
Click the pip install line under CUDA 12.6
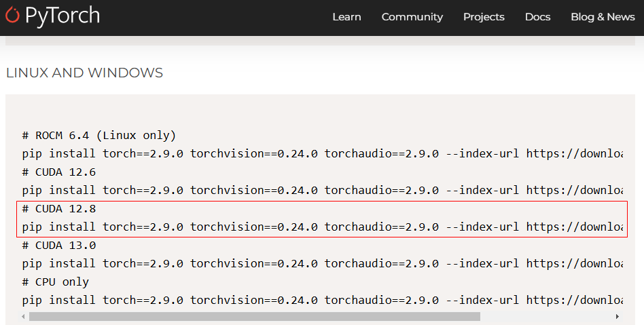pos(323,191)
